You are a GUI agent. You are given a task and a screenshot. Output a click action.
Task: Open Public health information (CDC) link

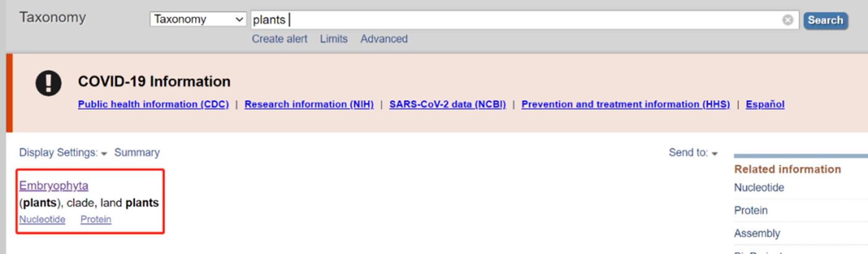point(154,104)
